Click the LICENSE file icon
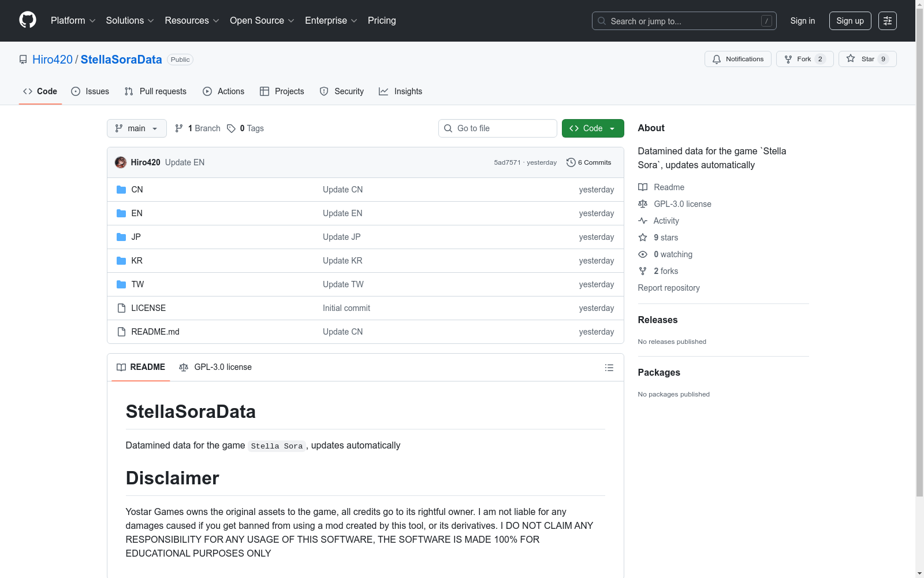 click(121, 308)
